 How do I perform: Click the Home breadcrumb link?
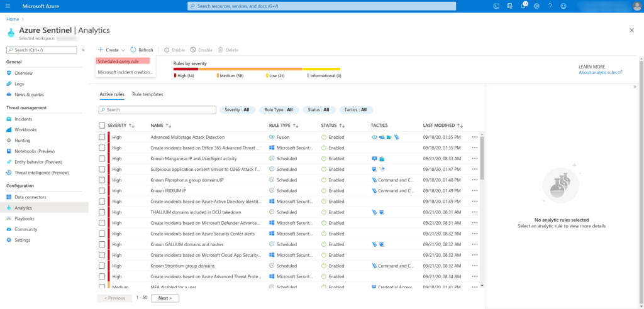13,19
